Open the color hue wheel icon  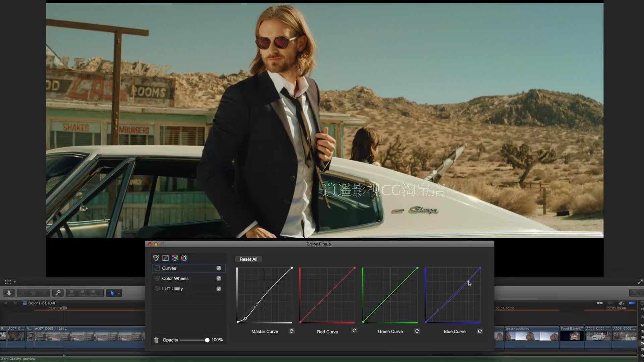click(x=184, y=258)
